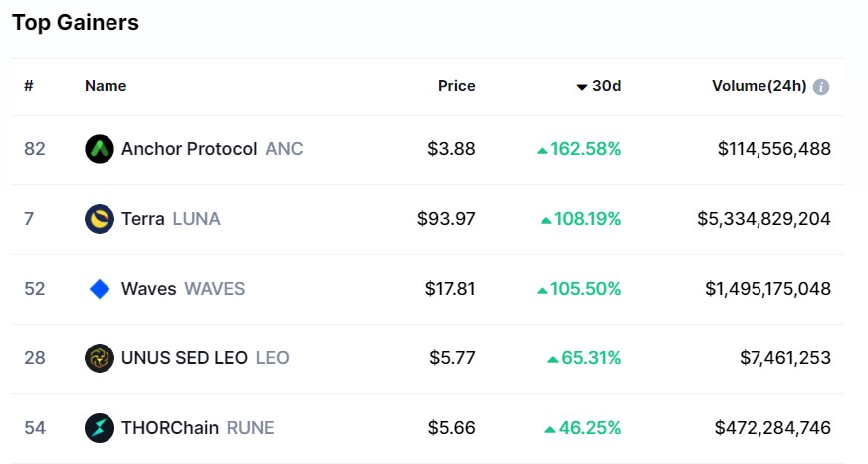Open the Waves coin name link
Image resolution: width=868 pixels, height=464 pixels.
tap(149, 289)
